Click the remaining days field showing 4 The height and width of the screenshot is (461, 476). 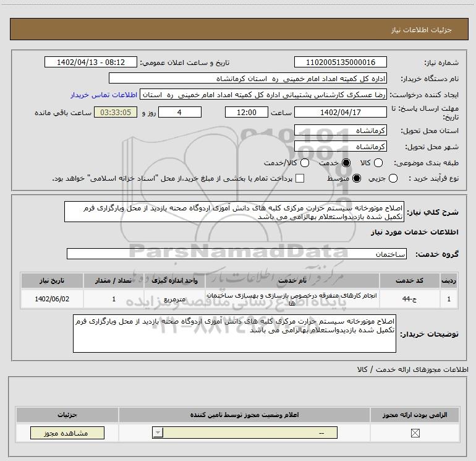point(180,112)
